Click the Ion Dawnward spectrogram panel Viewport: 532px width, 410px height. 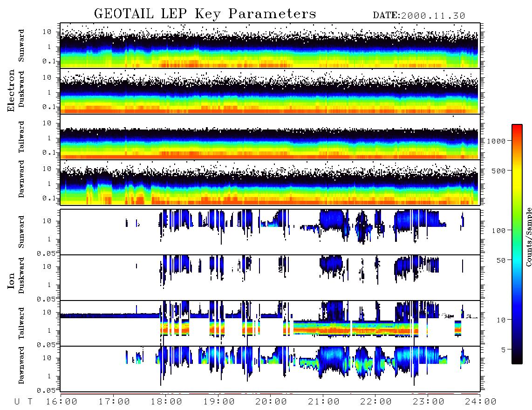pos(270,369)
